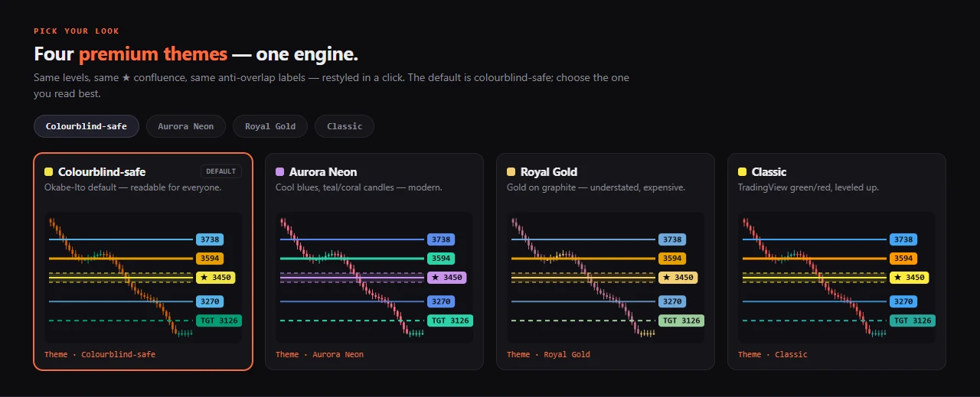Viewport: 980px width, 397px height.
Task: Click the 'Theme · Classic' footer text
Action: tap(773, 354)
